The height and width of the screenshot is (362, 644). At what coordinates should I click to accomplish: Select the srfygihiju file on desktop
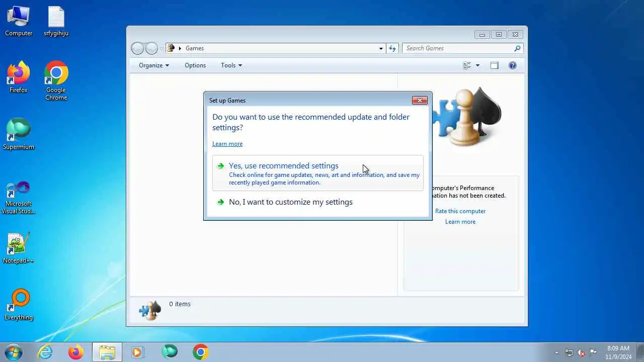[x=56, y=21]
